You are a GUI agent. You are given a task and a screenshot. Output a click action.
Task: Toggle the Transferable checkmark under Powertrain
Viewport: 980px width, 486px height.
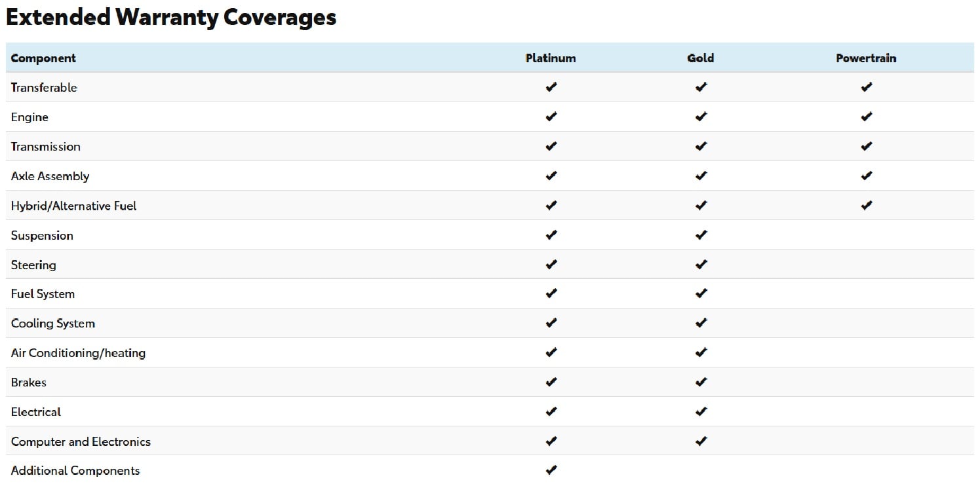pos(866,86)
